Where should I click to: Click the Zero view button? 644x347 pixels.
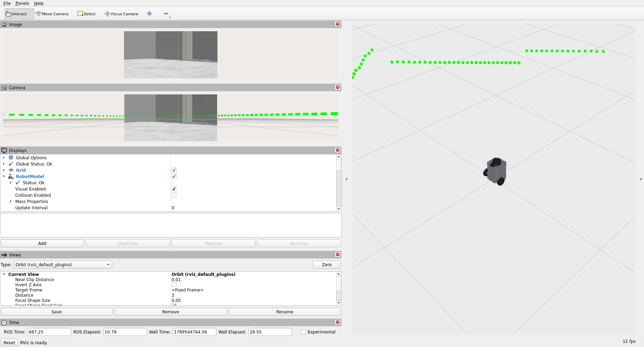pos(327,264)
